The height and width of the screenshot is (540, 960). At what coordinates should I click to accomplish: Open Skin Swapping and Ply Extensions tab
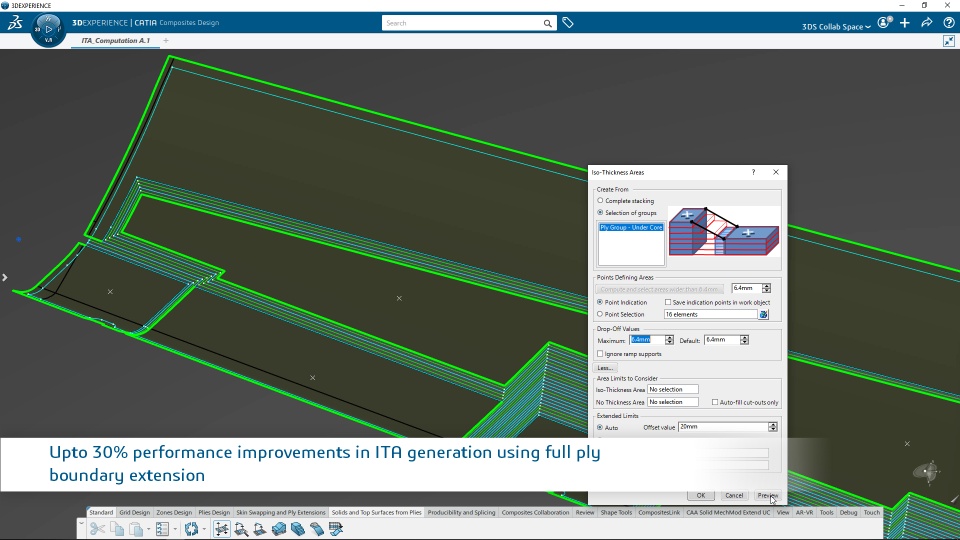click(281, 512)
